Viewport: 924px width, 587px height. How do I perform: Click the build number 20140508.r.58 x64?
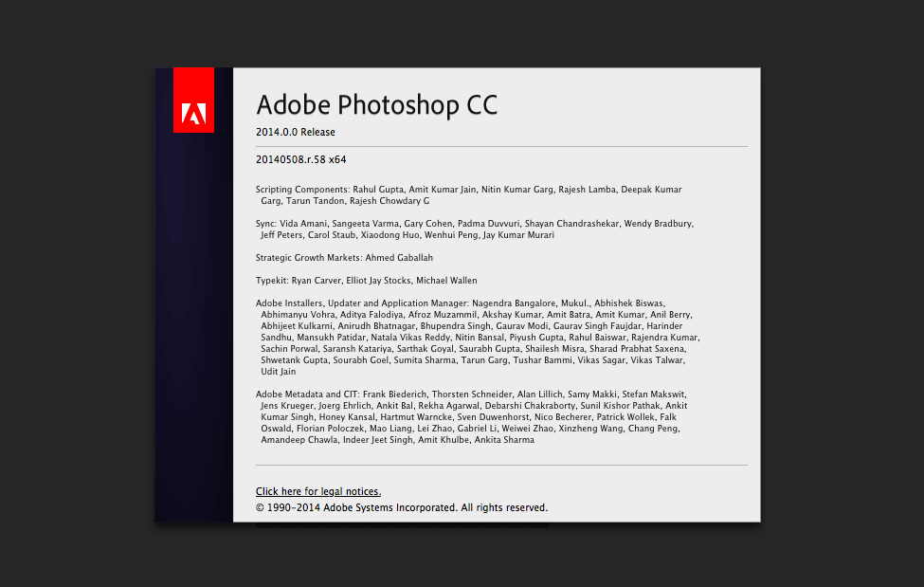300,159
